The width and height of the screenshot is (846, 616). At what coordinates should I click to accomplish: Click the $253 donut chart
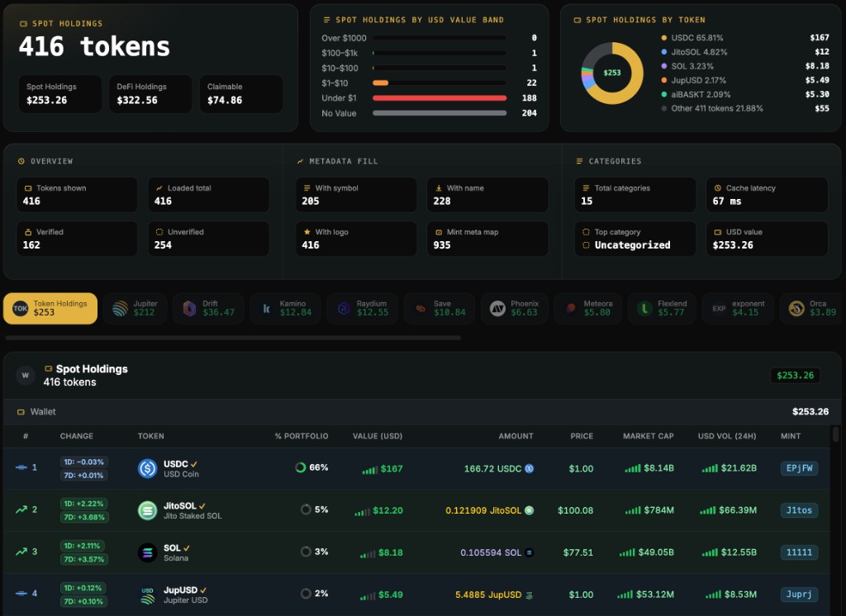pyautogui.click(x=612, y=73)
